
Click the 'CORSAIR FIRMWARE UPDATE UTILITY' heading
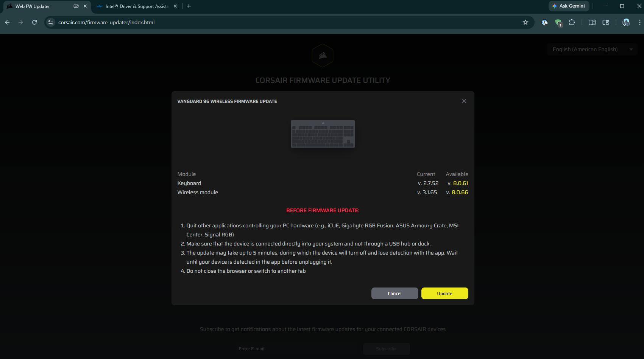coord(323,80)
